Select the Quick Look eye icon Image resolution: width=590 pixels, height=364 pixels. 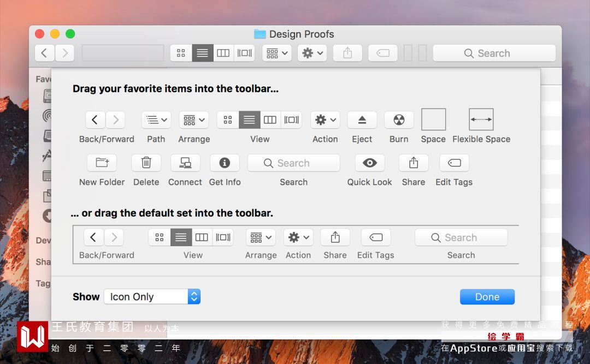tap(370, 163)
